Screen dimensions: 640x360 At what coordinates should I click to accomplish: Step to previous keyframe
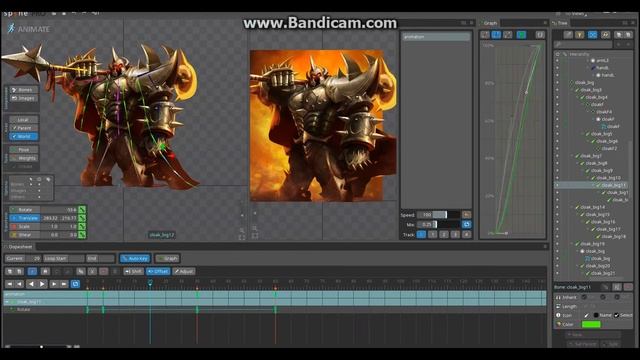click(19, 284)
